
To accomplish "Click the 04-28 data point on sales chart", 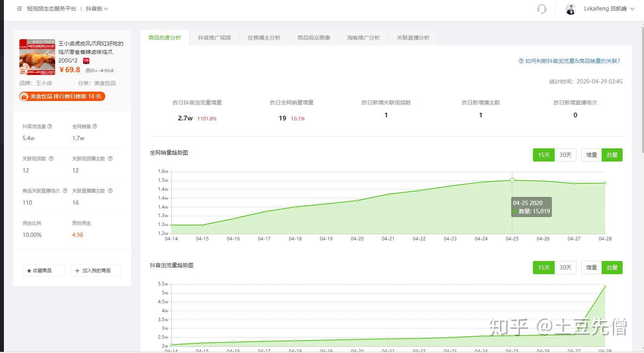I will (605, 183).
